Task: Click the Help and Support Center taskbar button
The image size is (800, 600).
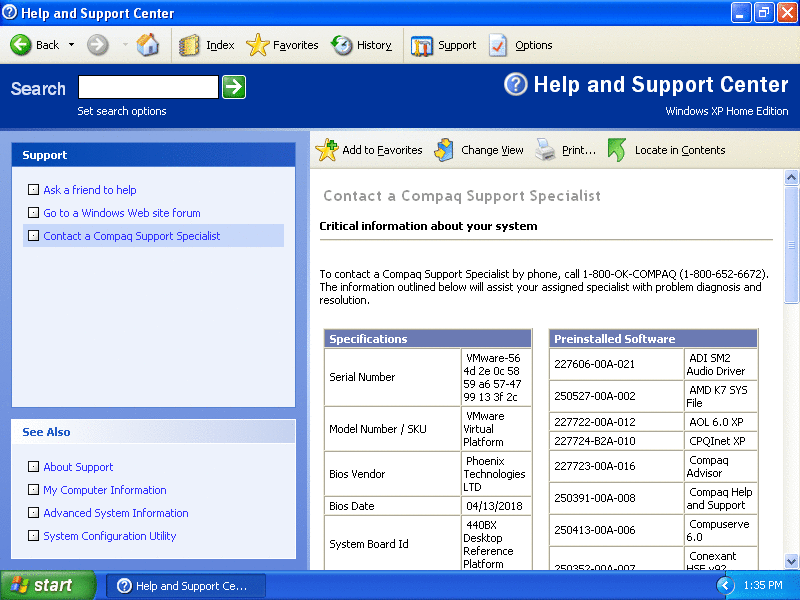Action: (186, 586)
